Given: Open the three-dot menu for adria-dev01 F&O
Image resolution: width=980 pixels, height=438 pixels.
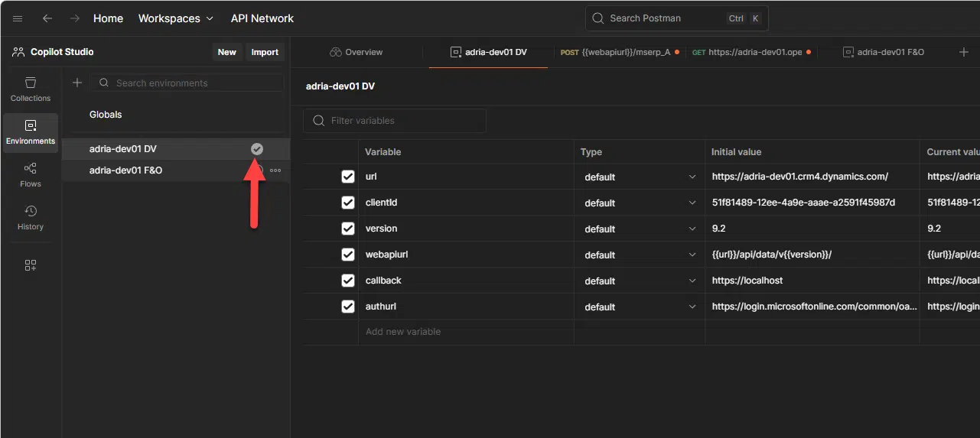Looking at the screenshot, I should (x=275, y=170).
